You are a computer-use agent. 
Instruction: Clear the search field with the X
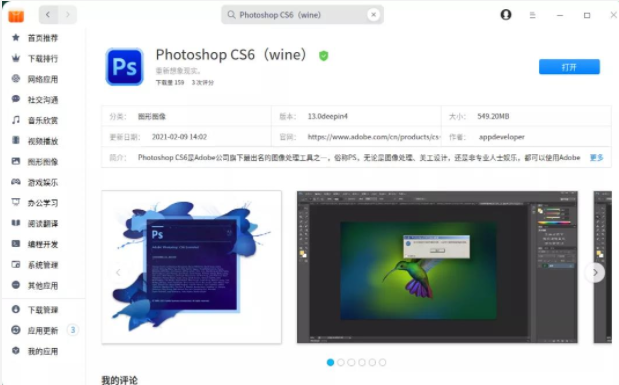[x=373, y=15]
